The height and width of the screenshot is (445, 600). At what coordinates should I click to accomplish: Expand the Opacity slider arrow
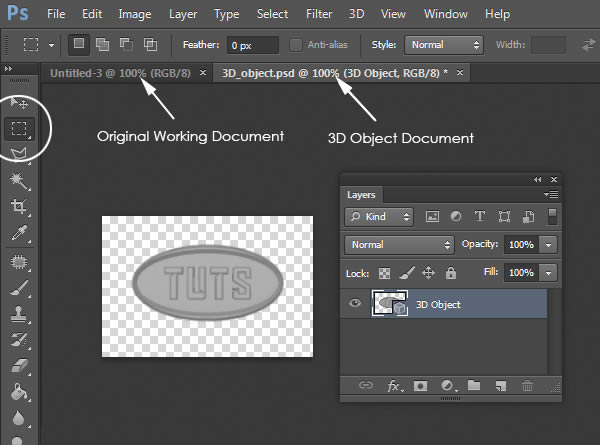pos(548,245)
